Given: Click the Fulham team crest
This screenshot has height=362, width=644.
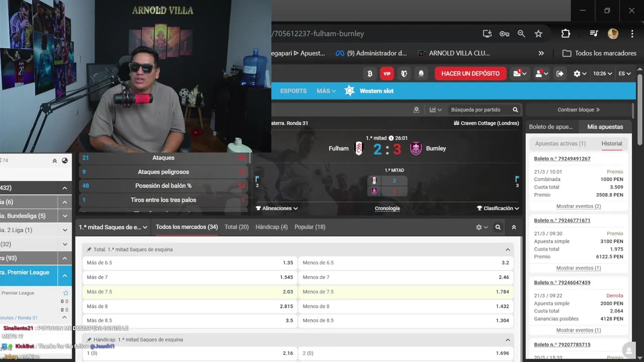Looking at the screenshot, I should coord(359,148).
